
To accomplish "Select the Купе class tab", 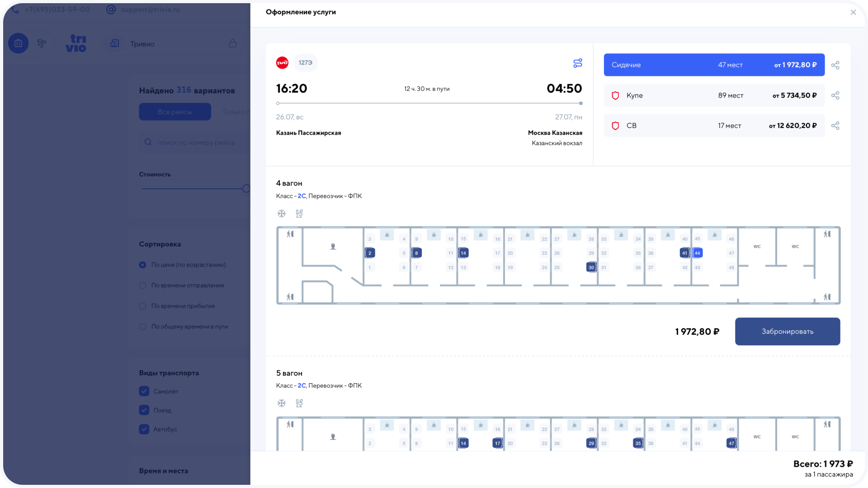I will point(714,95).
